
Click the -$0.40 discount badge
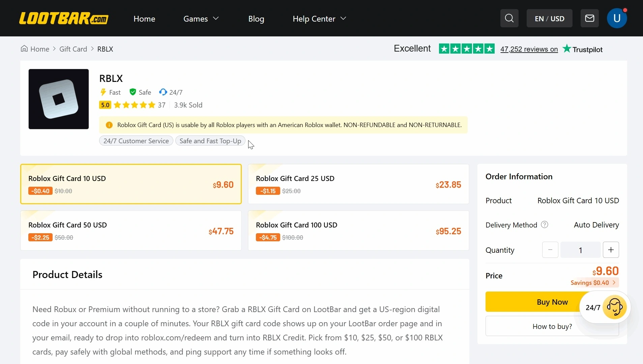(x=40, y=191)
